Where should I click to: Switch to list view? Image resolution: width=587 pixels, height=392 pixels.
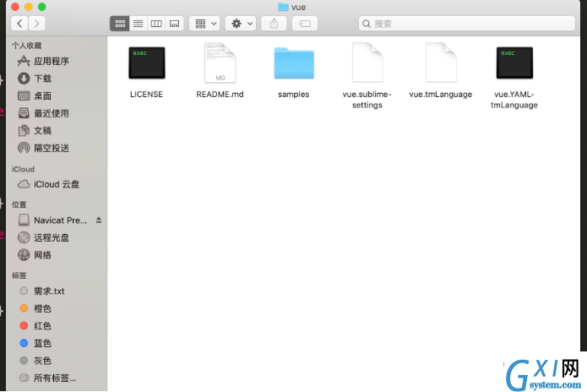pyautogui.click(x=139, y=24)
